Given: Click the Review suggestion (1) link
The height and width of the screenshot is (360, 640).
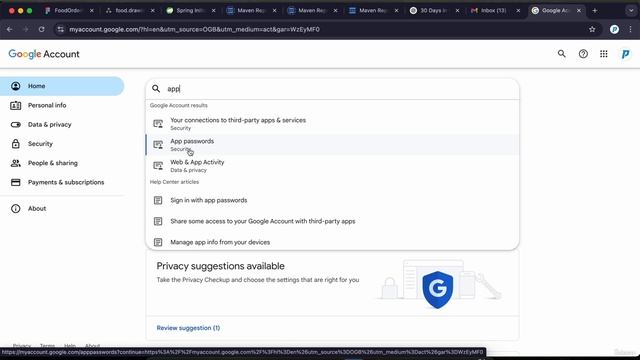Looking at the screenshot, I should tap(188, 328).
